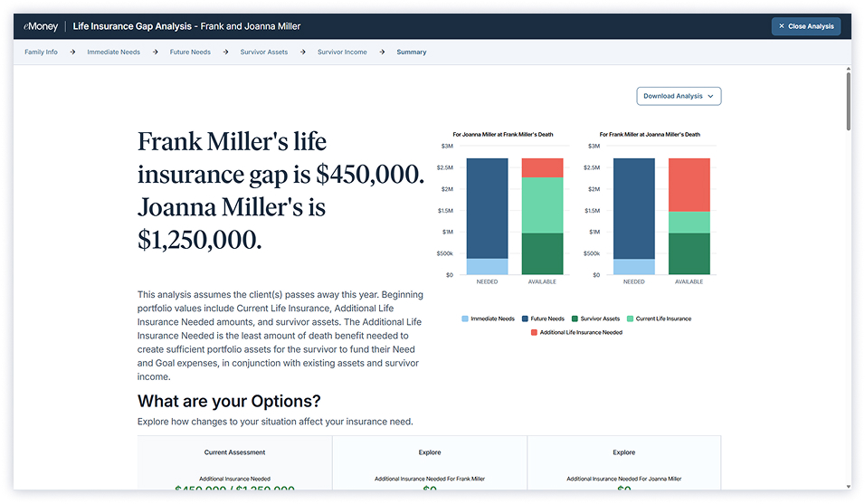The width and height of the screenshot is (865, 504).
Task: Open the Immediate Needs breadcrumb step
Action: [113, 52]
